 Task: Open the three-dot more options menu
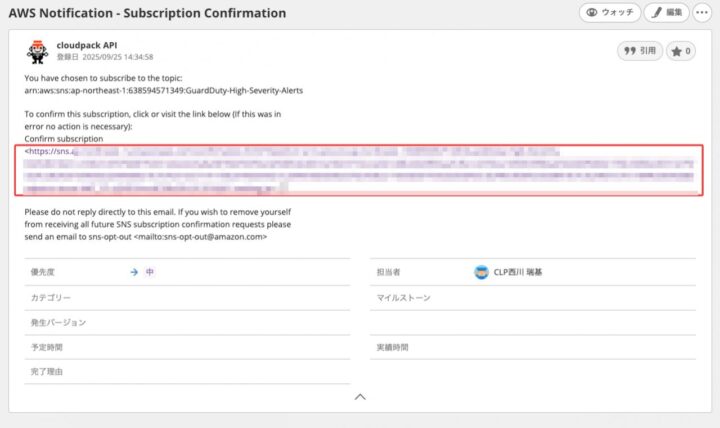coord(704,13)
